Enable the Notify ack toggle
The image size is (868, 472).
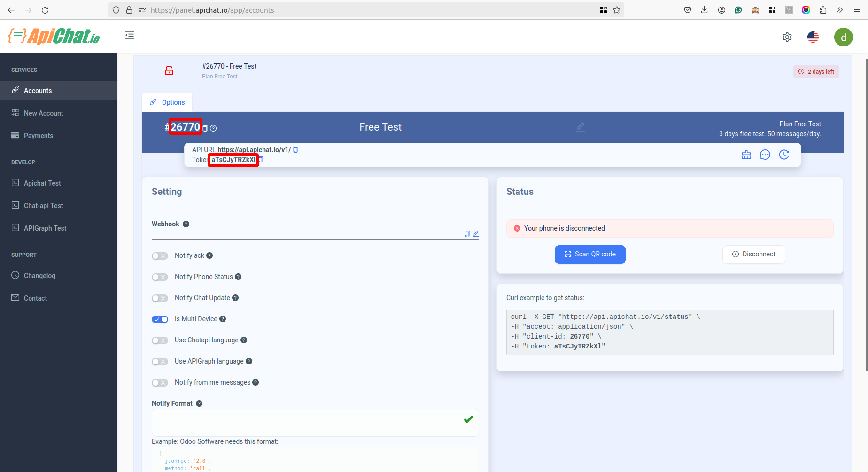(160, 256)
